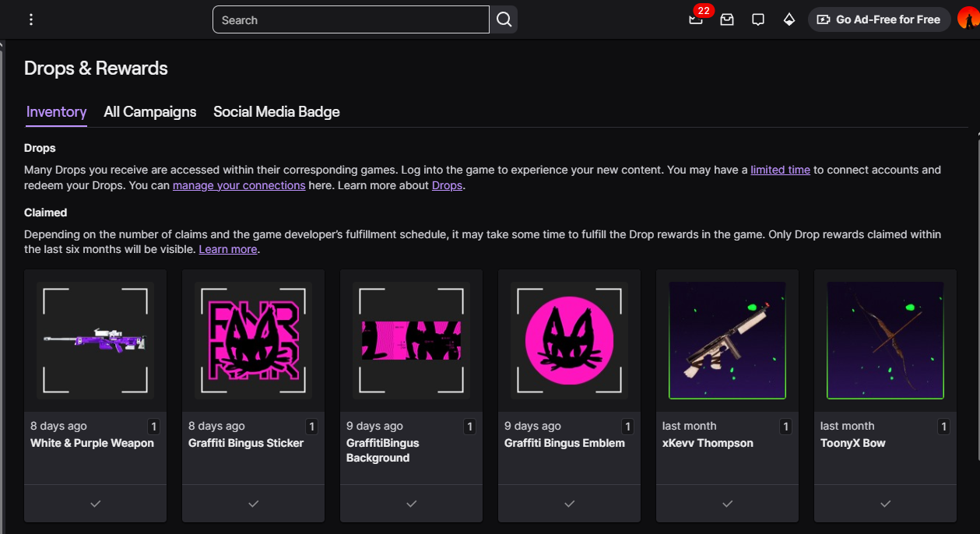
Task: Click 'Learn more' in the Claimed section
Action: [228, 249]
